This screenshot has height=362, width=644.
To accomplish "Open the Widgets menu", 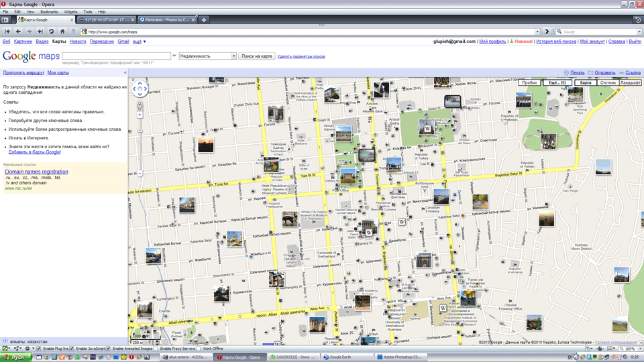I will pyautogui.click(x=70, y=12).
